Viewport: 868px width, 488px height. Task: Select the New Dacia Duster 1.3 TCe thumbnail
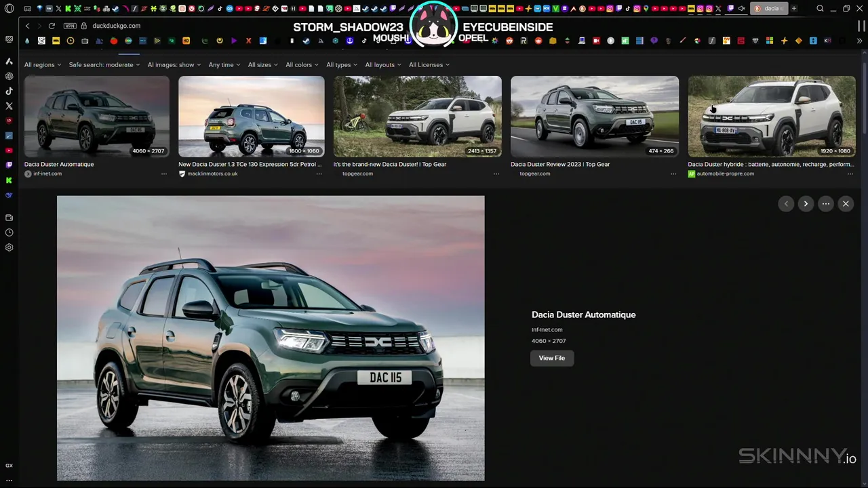tap(252, 117)
